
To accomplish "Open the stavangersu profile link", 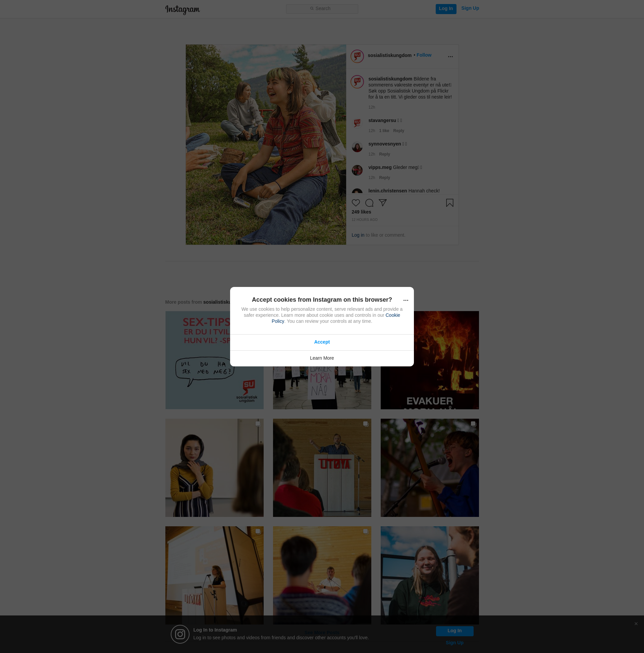I will (x=382, y=120).
